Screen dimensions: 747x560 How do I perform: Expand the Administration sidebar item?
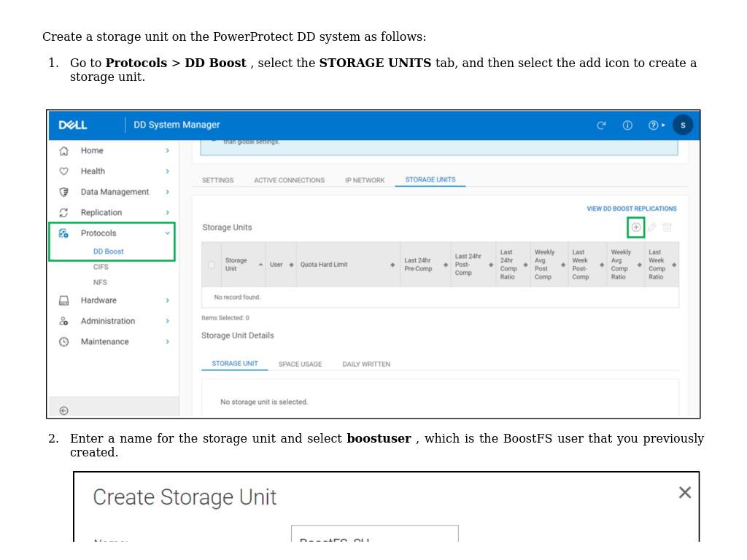(108, 321)
